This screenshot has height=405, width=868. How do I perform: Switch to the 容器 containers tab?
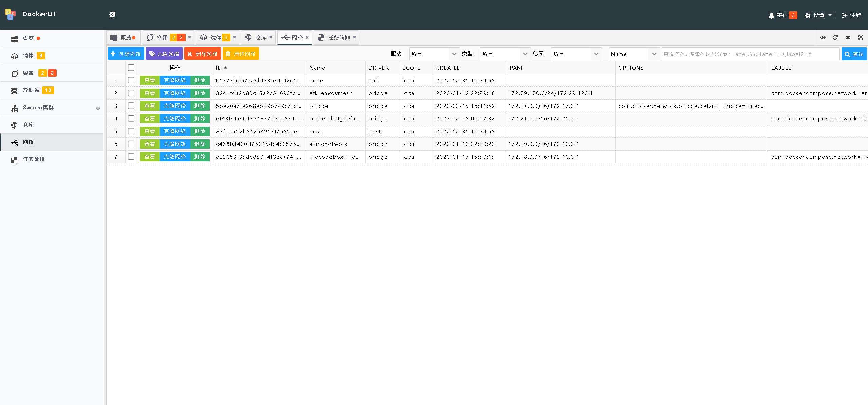162,38
